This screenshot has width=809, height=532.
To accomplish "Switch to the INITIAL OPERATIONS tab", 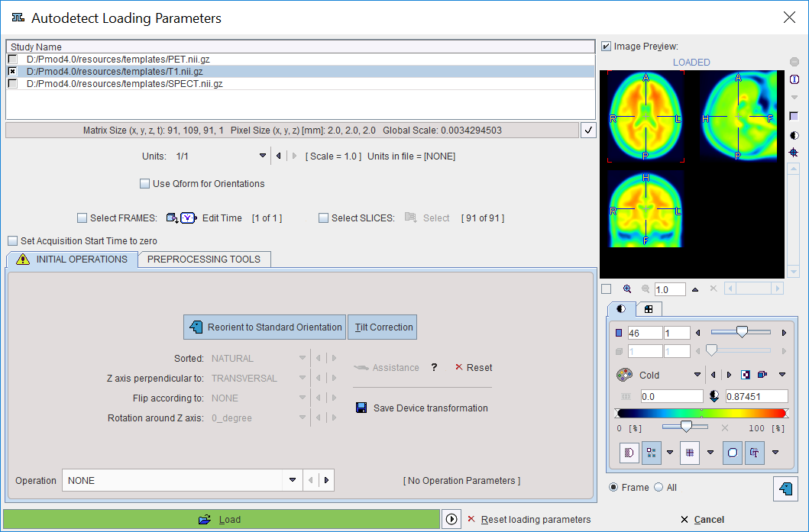I will point(73,260).
